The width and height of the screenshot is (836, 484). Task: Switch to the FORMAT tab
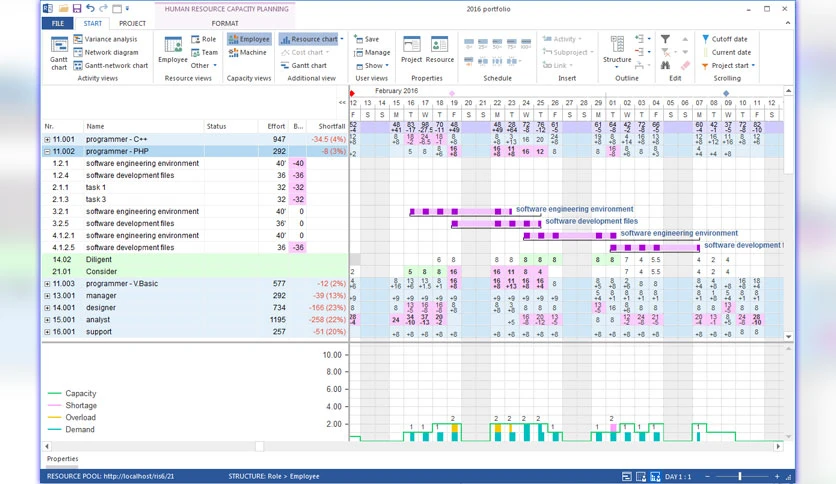click(225, 23)
